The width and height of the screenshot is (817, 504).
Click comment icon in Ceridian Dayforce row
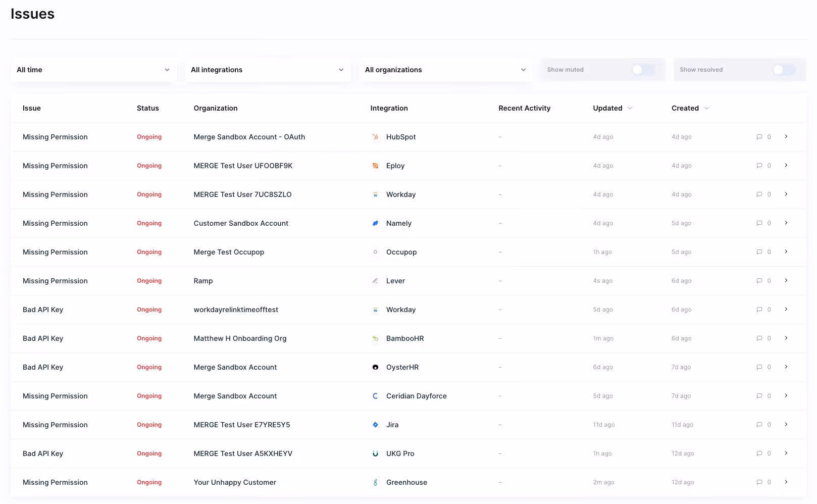(759, 396)
